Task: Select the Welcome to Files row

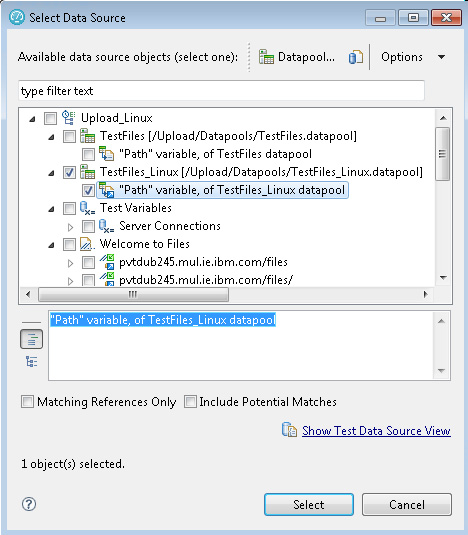Action: click(x=145, y=244)
